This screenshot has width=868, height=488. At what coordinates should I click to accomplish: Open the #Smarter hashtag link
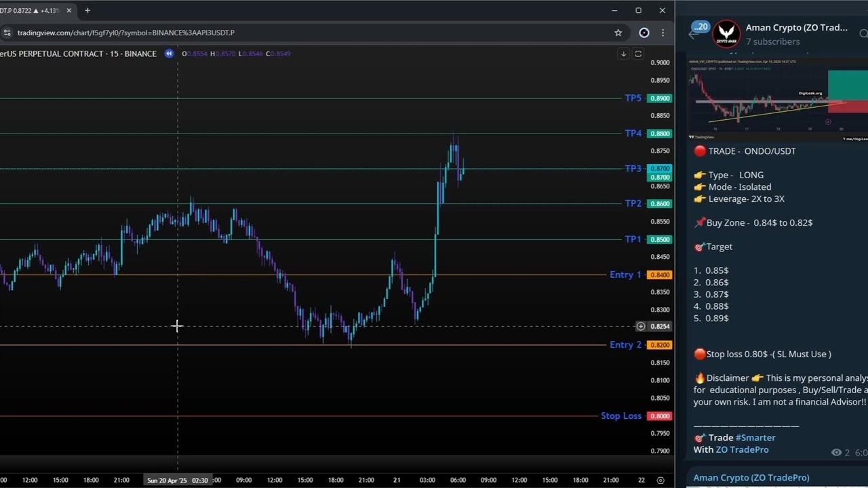click(x=755, y=438)
